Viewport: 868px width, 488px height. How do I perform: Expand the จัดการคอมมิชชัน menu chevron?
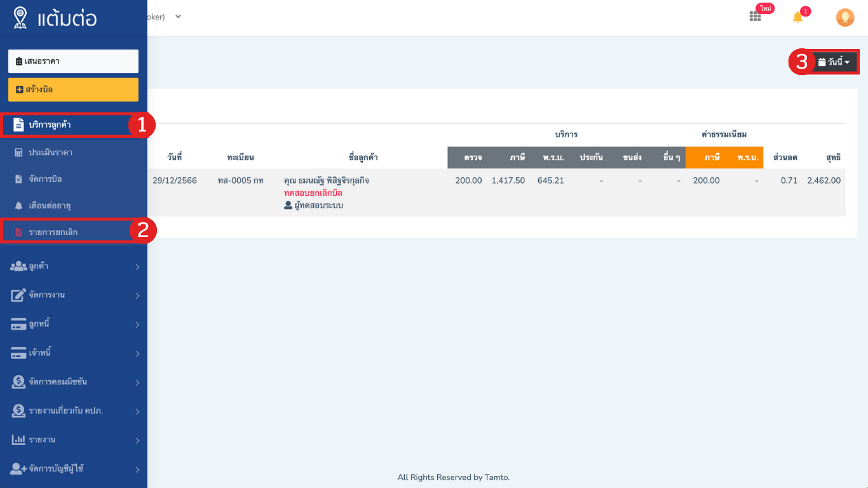(x=137, y=383)
